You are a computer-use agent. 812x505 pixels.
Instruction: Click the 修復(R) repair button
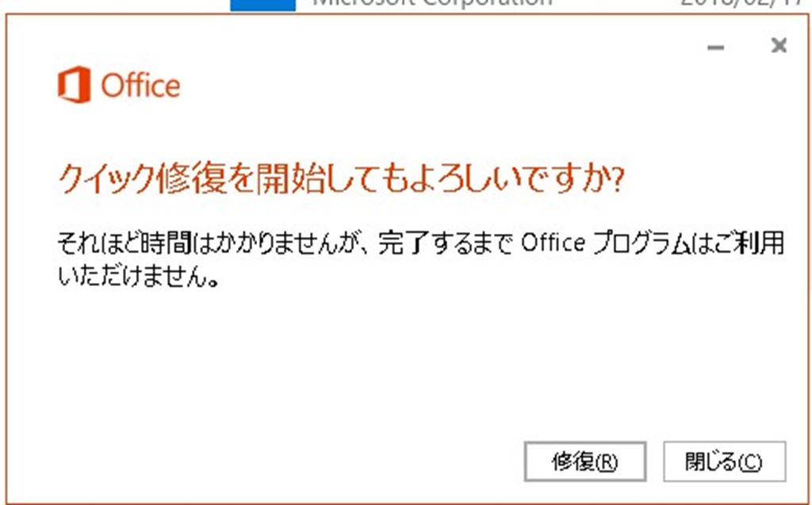[x=585, y=461]
